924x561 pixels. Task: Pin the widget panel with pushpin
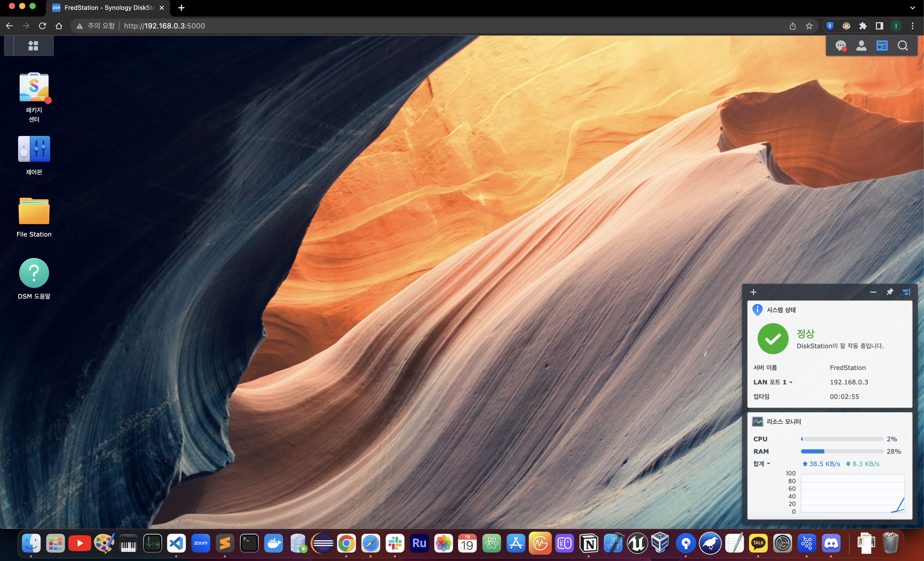point(889,292)
